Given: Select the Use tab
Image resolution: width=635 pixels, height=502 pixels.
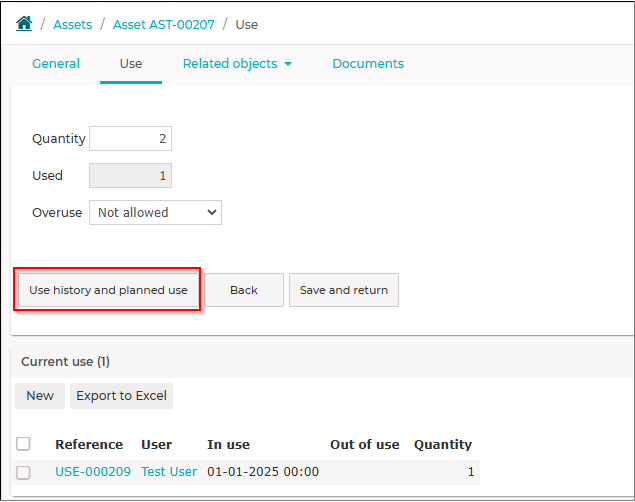Looking at the screenshot, I should click(x=131, y=64).
